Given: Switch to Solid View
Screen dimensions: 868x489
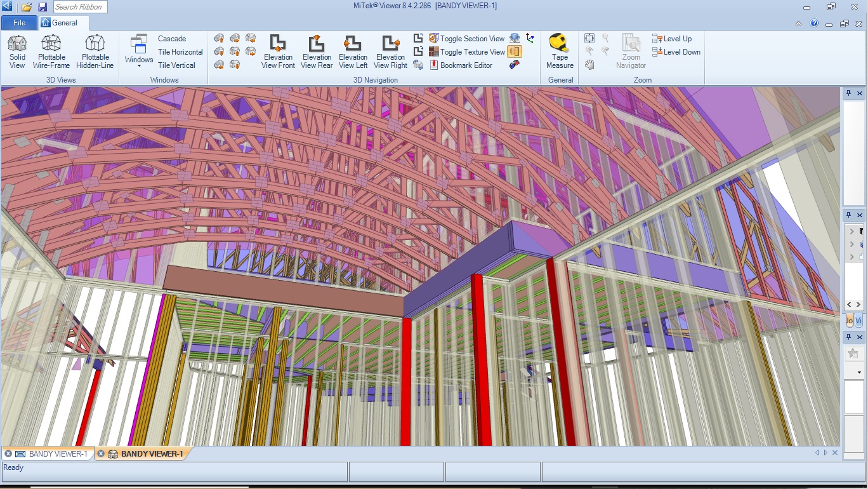Looking at the screenshot, I should [x=17, y=51].
